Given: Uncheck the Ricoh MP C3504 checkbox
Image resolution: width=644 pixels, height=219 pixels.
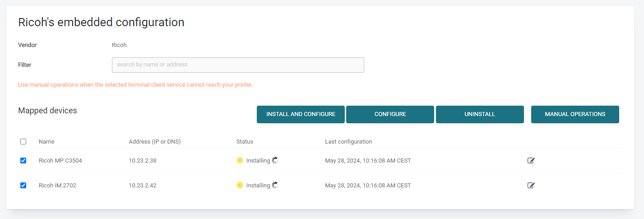Looking at the screenshot, I should (23, 160).
